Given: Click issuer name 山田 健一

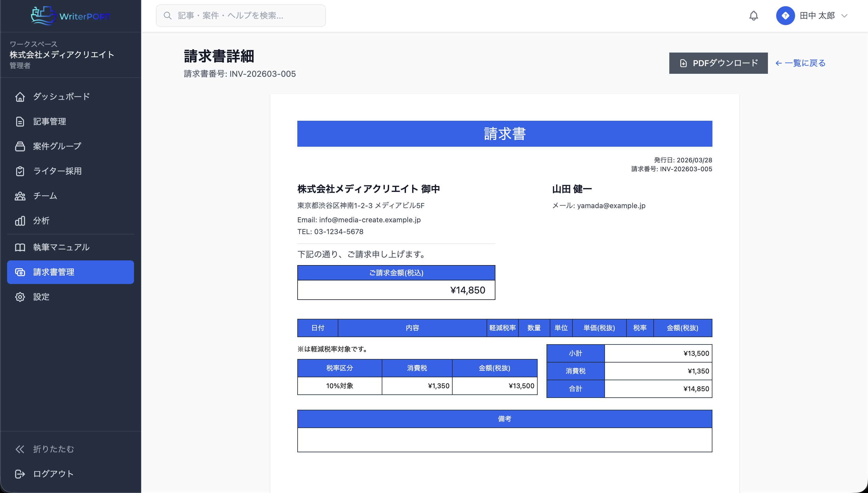Looking at the screenshot, I should coord(572,189).
